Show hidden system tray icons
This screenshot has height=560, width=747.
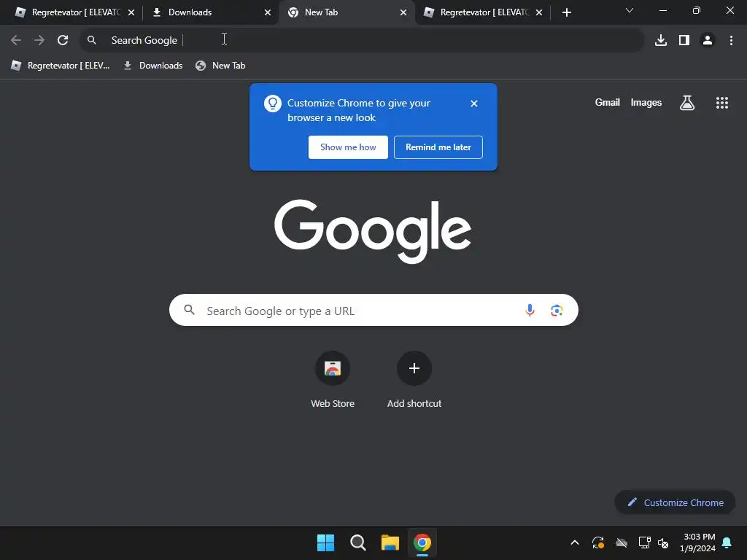coord(575,542)
